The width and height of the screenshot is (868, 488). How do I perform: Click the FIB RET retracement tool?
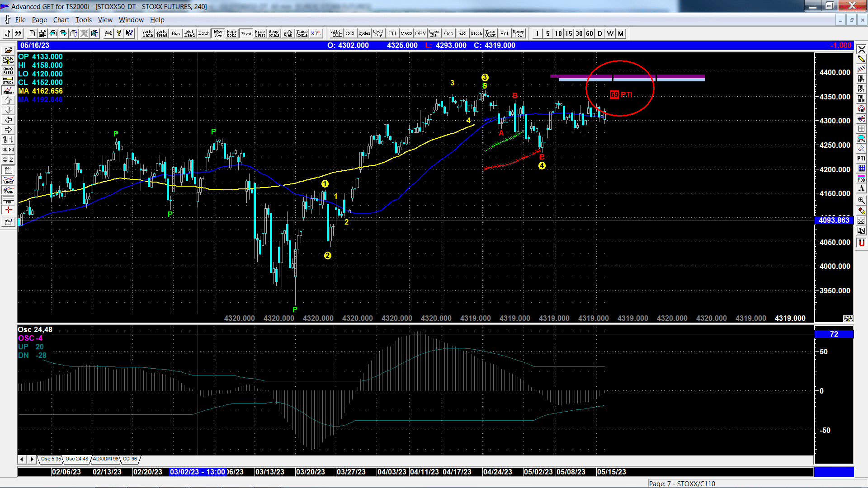pos(861,79)
